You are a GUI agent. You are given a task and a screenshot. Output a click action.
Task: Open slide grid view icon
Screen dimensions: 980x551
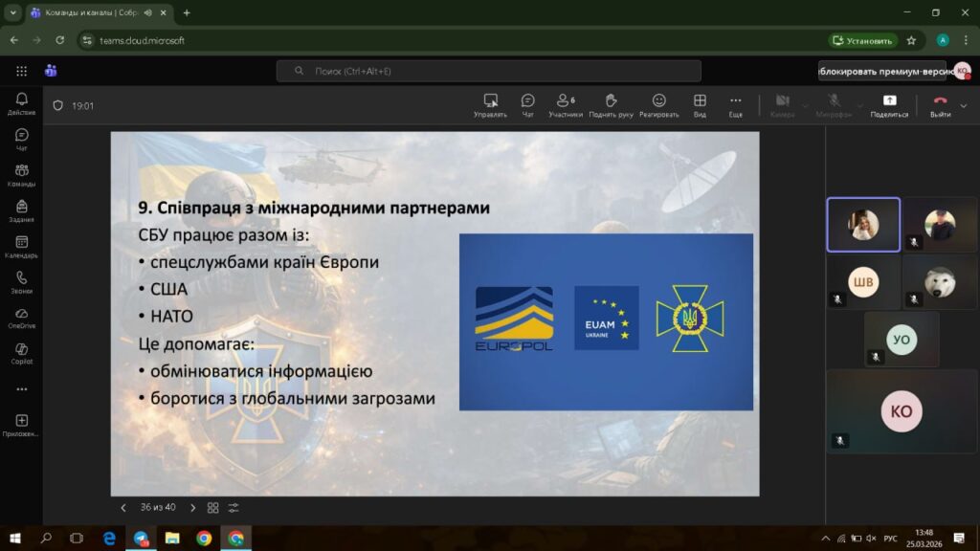(213, 508)
